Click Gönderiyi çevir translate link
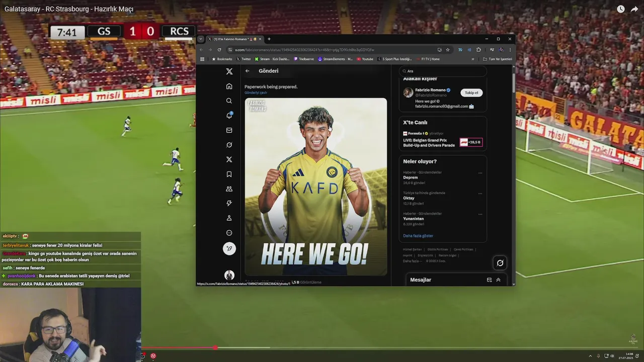Image resolution: width=644 pixels, height=362 pixels. [256, 93]
